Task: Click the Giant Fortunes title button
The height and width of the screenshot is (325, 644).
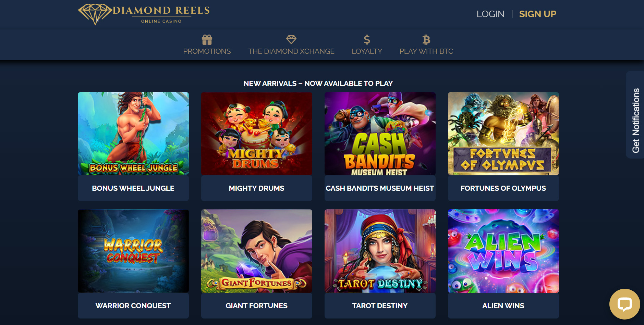Action: click(x=257, y=305)
